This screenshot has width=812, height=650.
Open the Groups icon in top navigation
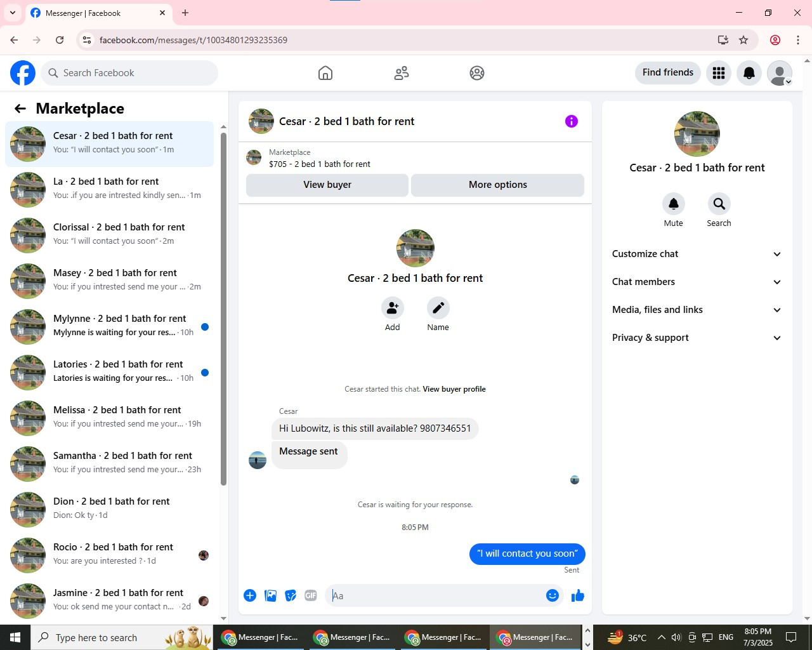(x=477, y=73)
